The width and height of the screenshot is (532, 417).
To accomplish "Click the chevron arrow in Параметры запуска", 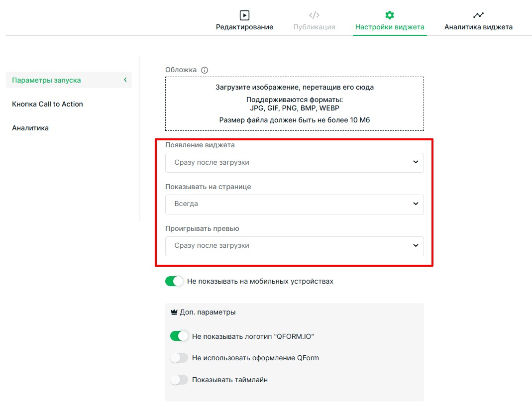I will (125, 80).
